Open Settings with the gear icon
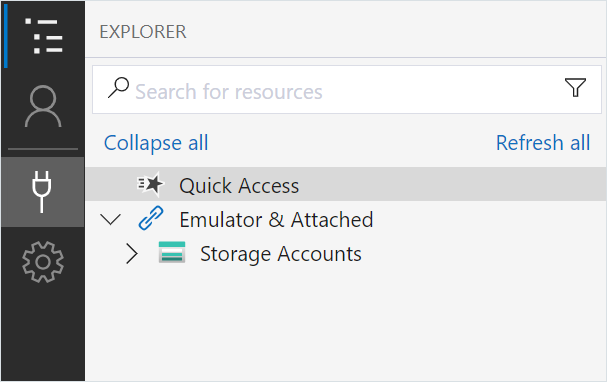This screenshot has height=382, width=607. [x=43, y=262]
